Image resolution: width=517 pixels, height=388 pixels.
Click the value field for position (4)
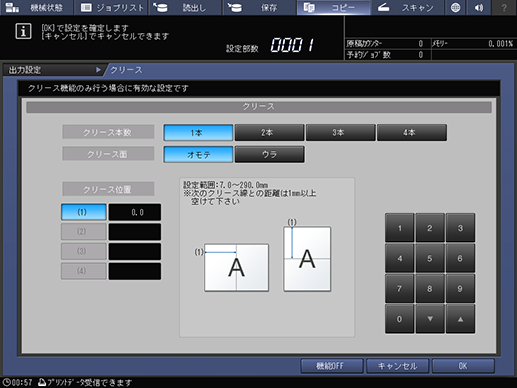click(x=135, y=271)
